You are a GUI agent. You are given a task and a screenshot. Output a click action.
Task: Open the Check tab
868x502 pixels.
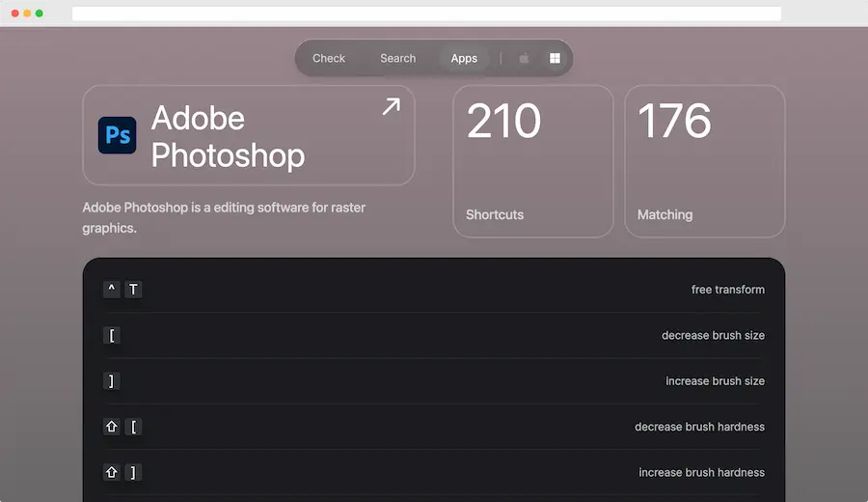coord(329,58)
